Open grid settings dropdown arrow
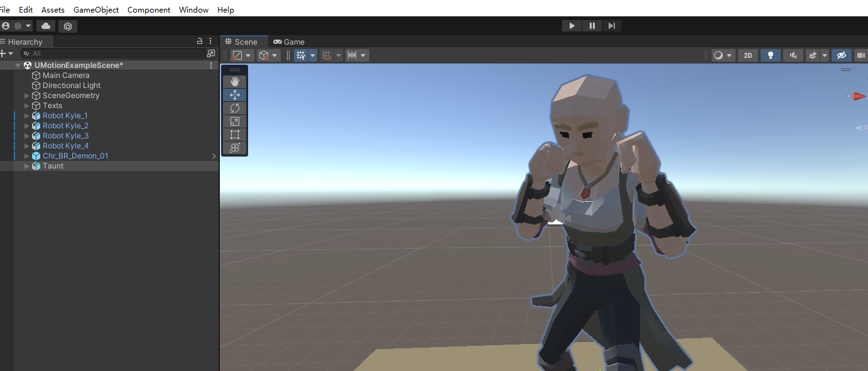Screen dimensions: 868x371 (313, 55)
